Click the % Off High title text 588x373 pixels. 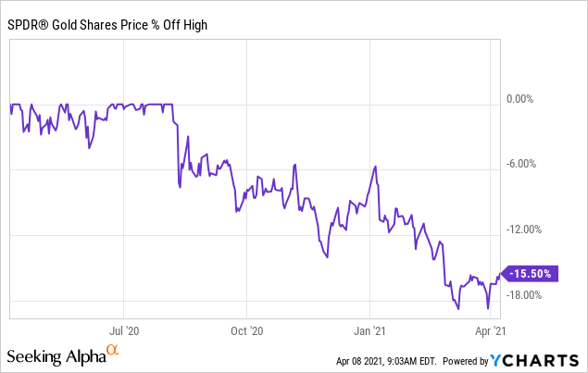176,24
